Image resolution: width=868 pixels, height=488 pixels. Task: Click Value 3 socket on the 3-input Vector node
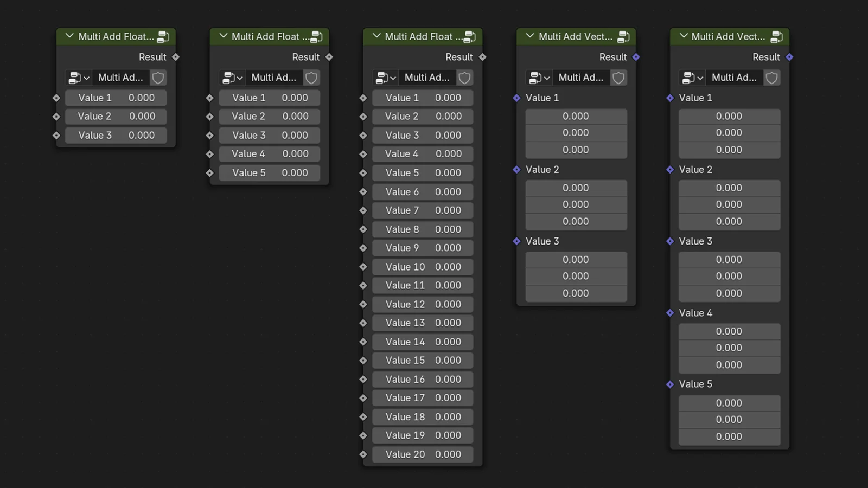tap(516, 241)
